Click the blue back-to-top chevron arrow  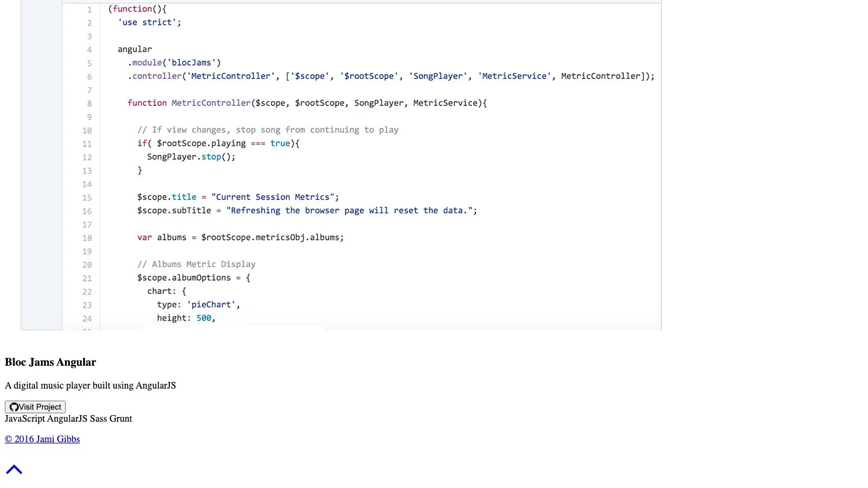(x=14, y=469)
